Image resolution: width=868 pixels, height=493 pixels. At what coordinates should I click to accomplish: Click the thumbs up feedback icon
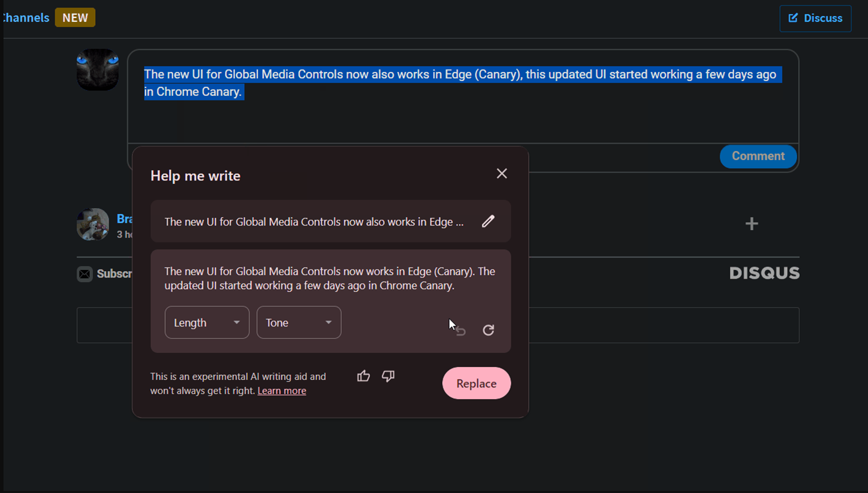(x=364, y=376)
